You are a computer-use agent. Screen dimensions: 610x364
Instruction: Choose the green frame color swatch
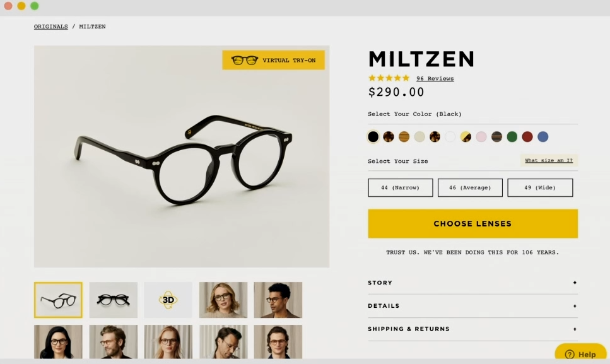pos(512,136)
